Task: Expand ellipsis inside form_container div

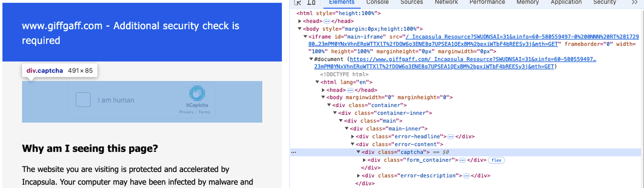Action: [463, 160]
